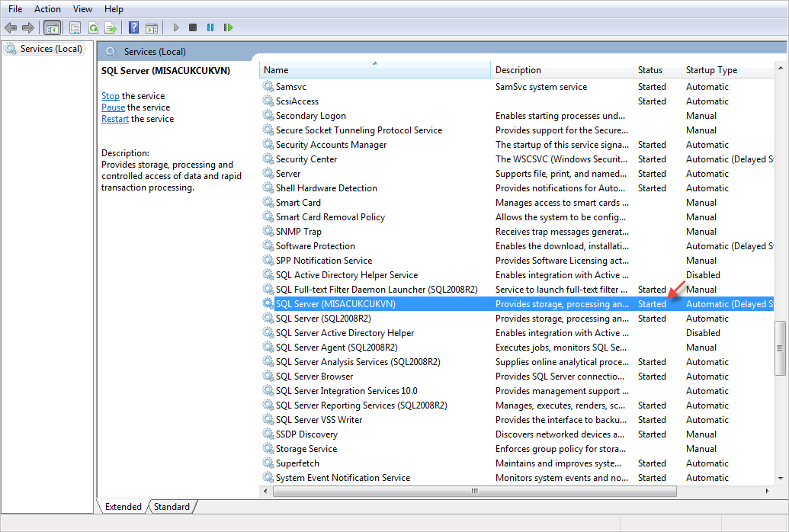Screen dimensions: 789x532
Task: Select SQL Active Directory Helper Service
Action: click(x=347, y=275)
